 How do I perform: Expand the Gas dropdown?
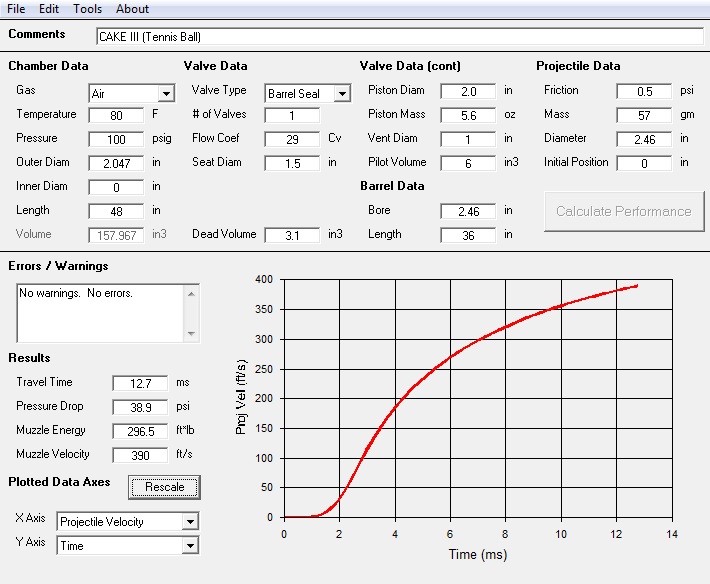pos(165,94)
